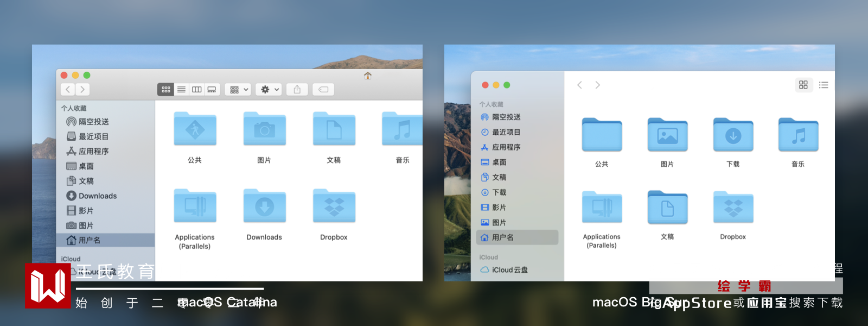Click the home icon in Catalina title bar
Viewport: 868px width, 326px height.
368,76
